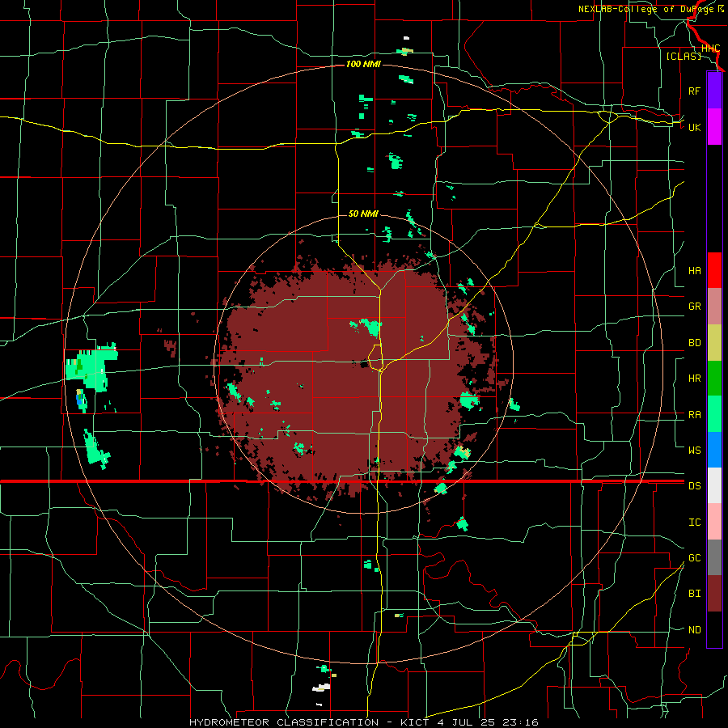Select the WS blue legend swatch
The image size is (728, 728).
click(x=714, y=450)
